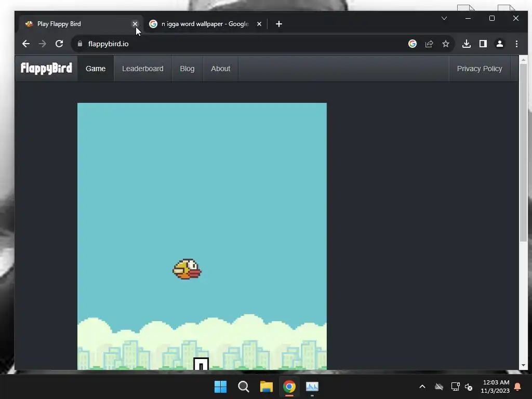Bookmark this page with the star icon

445,44
